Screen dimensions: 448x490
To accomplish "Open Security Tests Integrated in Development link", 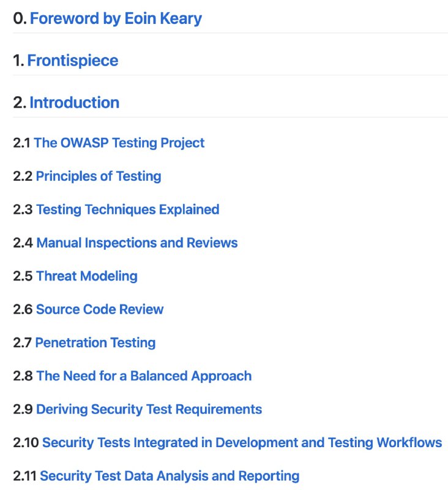I will [x=242, y=442].
